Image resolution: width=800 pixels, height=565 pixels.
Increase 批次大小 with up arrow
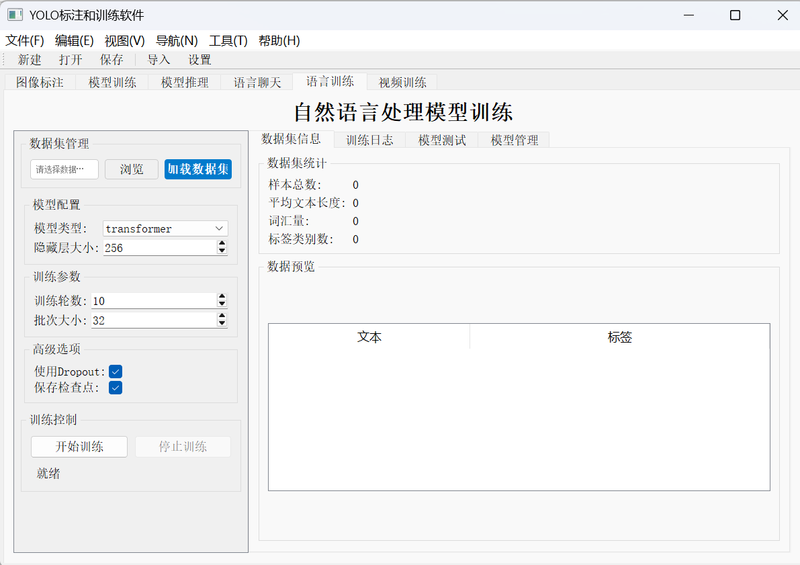click(222, 316)
